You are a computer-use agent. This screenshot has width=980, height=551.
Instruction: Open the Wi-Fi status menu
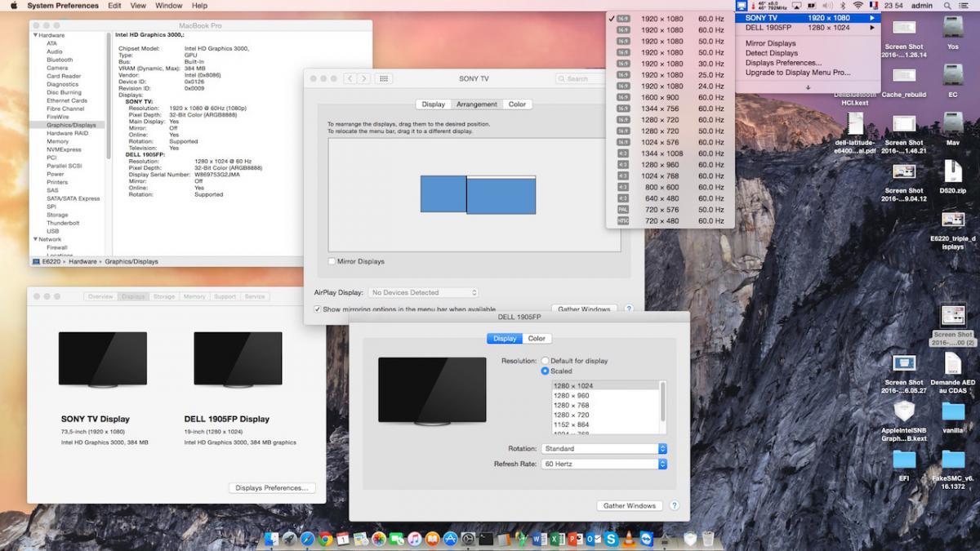857,5
